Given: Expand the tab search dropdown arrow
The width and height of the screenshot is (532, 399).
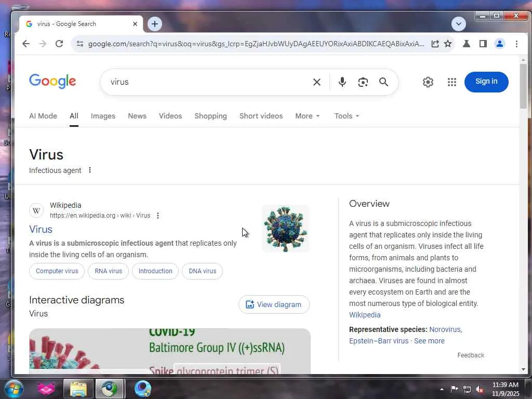Looking at the screenshot, I should pyautogui.click(x=458, y=24).
